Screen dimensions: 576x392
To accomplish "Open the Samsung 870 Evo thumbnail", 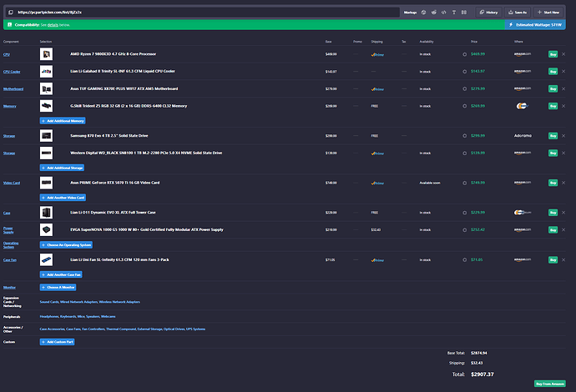I will point(46,135).
